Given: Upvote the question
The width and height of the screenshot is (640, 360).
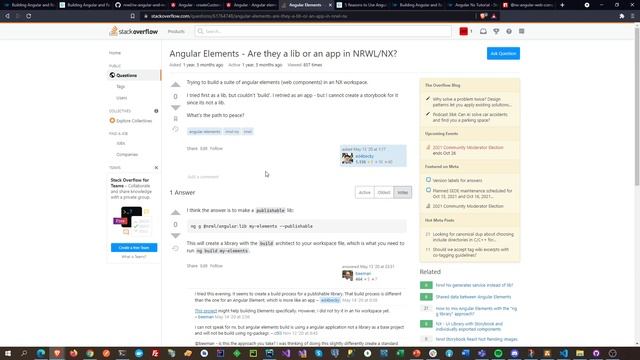Looking at the screenshot, I should [176, 84].
